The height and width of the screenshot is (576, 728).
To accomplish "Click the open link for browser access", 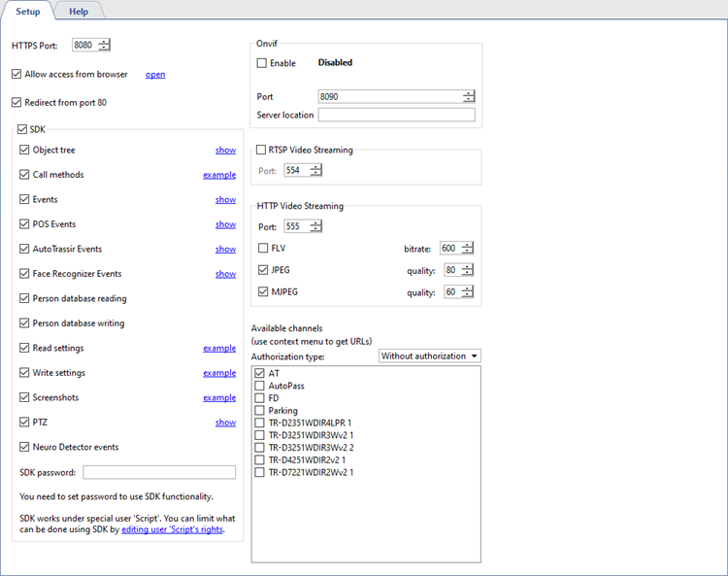I will pos(155,75).
